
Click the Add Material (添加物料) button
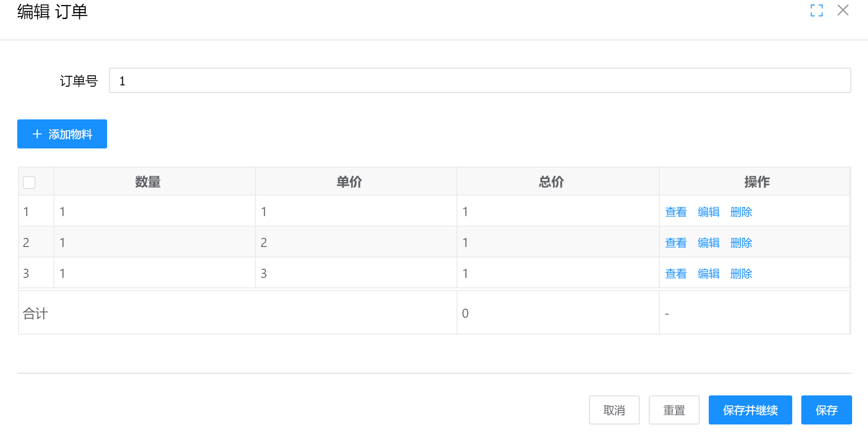(x=62, y=134)
